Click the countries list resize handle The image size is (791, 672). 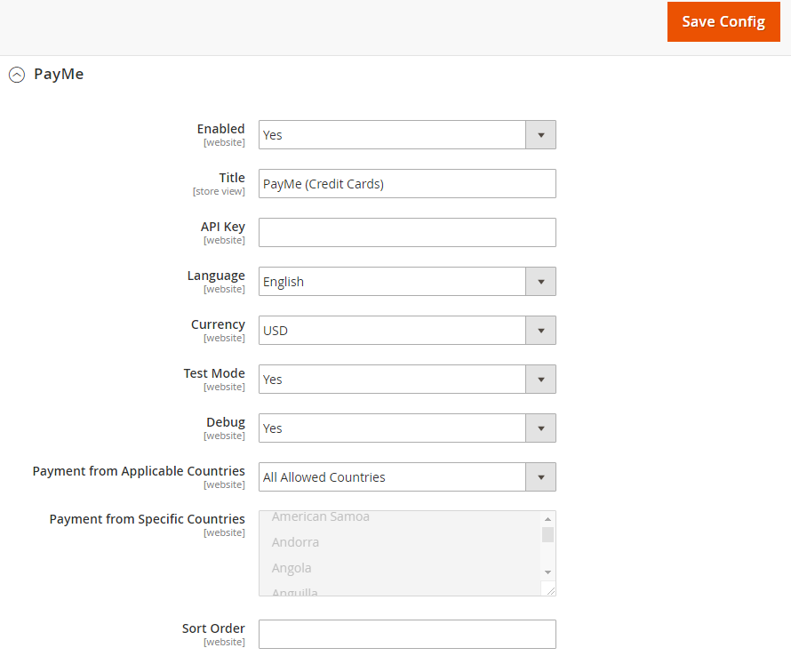click(x=550, y=590)
